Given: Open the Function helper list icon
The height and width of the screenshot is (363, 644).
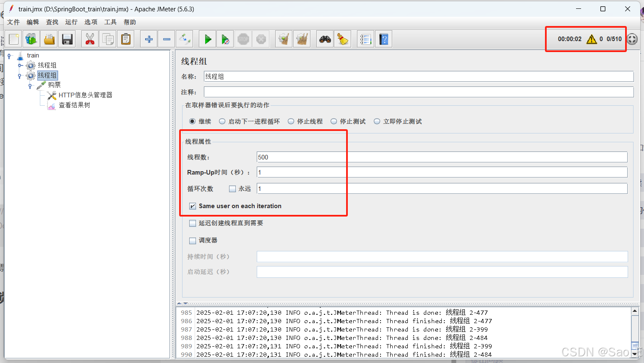Looking at the screenshot, I should pyautogui.click(x=365, y=39).
